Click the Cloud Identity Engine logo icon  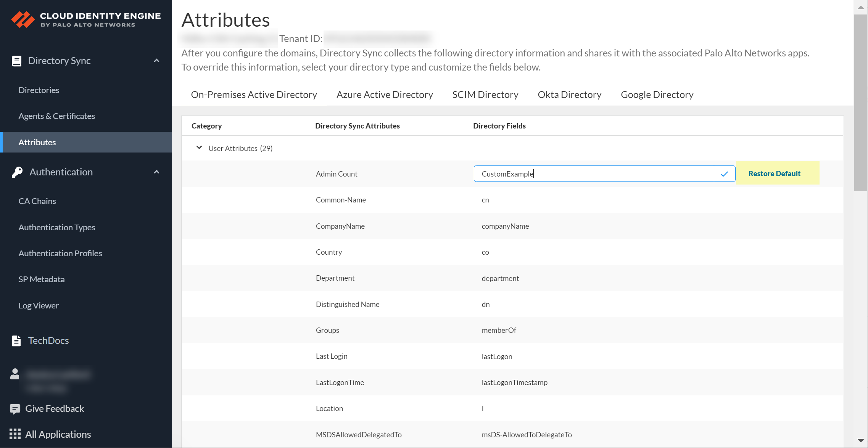23,19
